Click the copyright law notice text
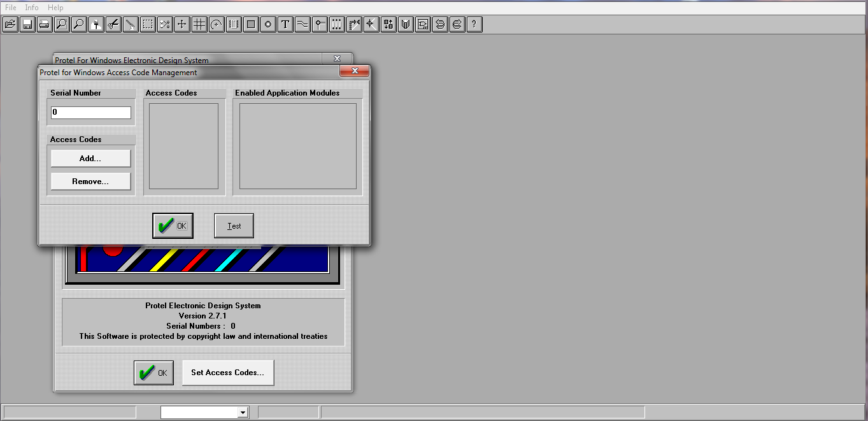This screenshot has height=421, width=868. tap(203, 336)
